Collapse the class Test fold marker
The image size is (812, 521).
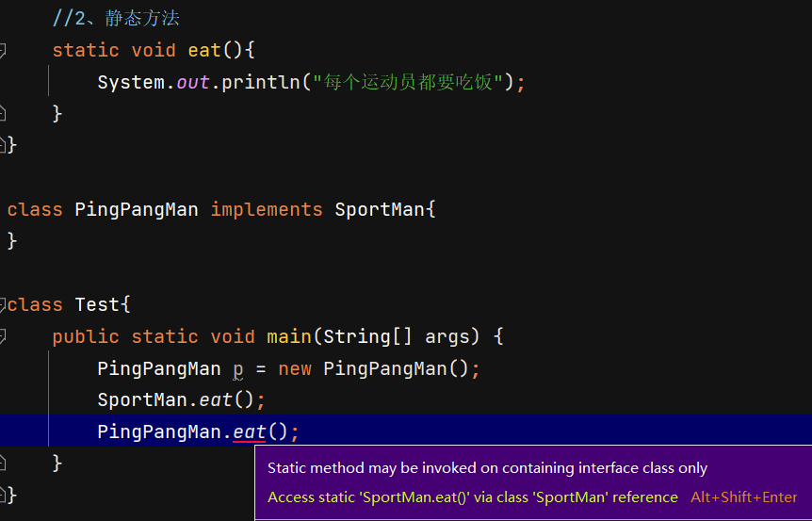tap(3, 304)
